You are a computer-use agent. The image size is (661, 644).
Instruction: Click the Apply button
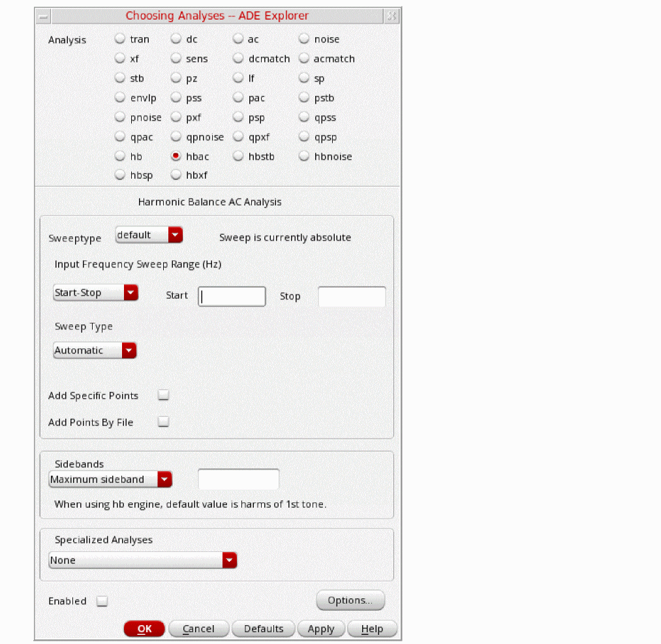click(321, 629)
